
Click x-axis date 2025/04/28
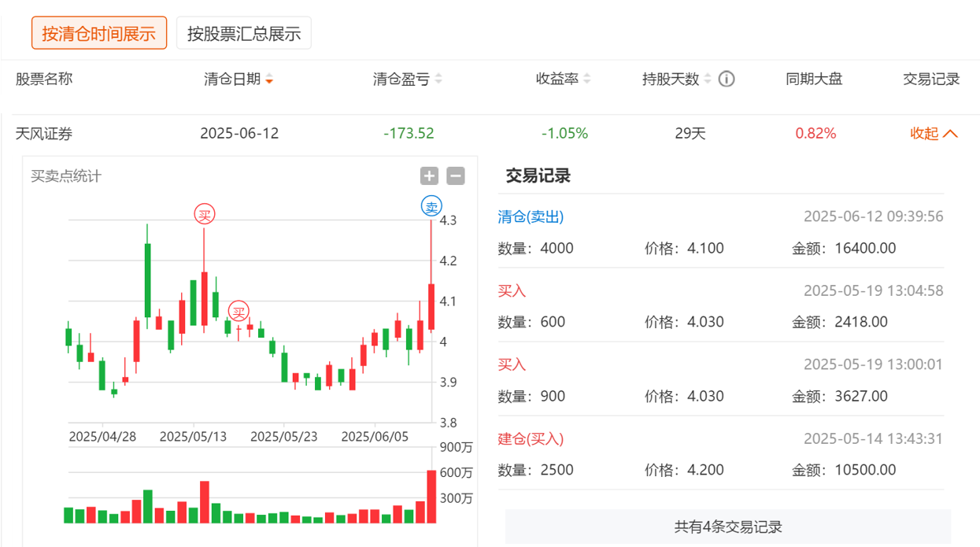103,436
